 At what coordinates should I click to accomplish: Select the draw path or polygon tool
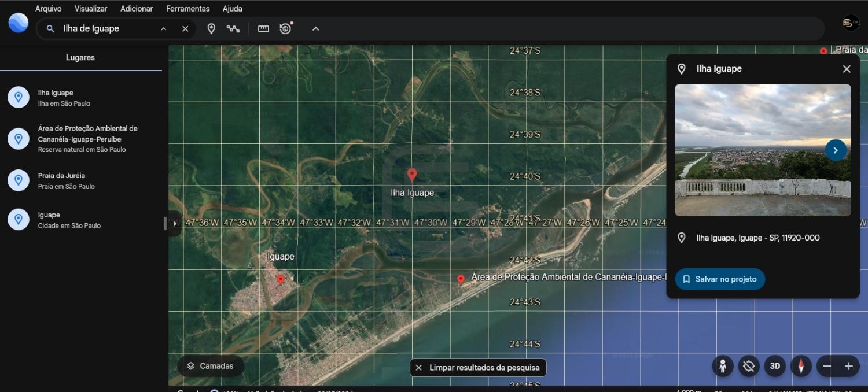pyautogui.click(x=233, y=29)
